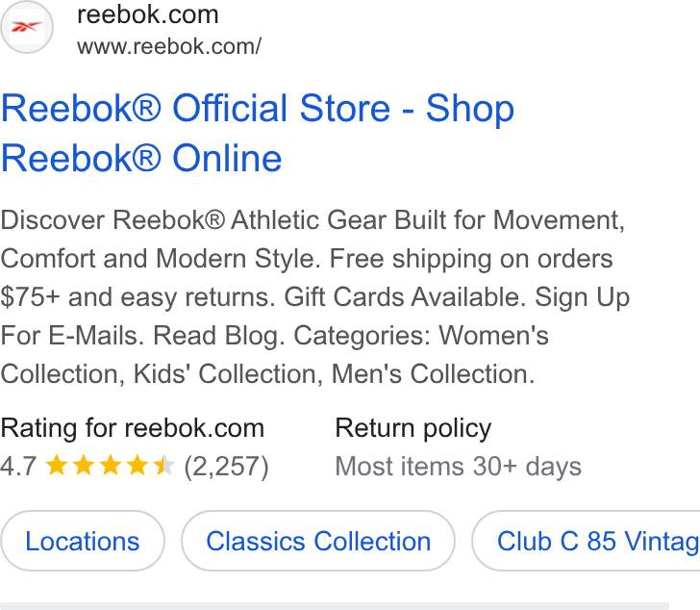Select the Locations chip

point(83,541)
